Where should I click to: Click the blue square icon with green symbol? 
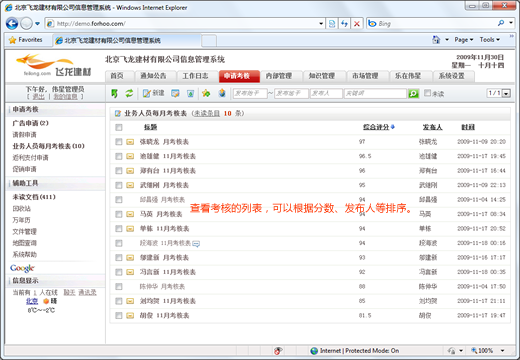(190, 93)
